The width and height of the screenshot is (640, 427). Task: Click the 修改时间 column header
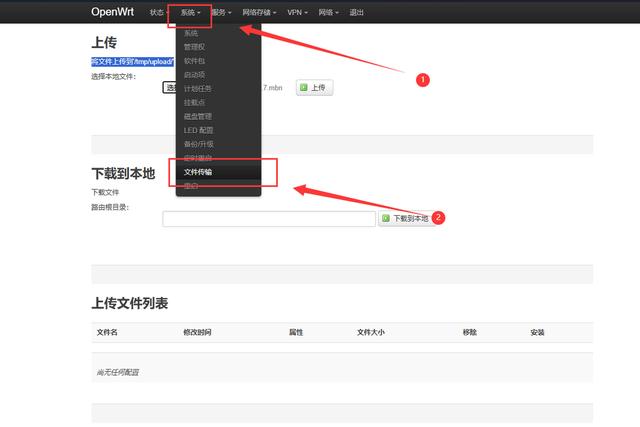(x=197, y=332)
